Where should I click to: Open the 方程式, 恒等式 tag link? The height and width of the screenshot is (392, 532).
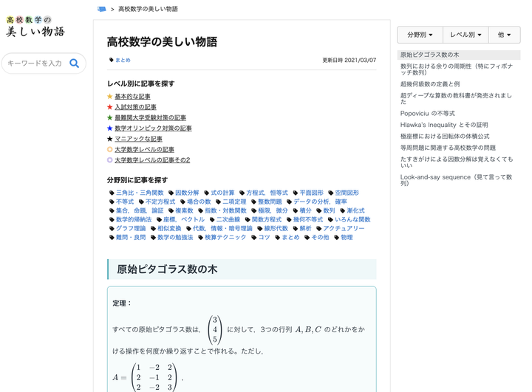coord(267,193)
